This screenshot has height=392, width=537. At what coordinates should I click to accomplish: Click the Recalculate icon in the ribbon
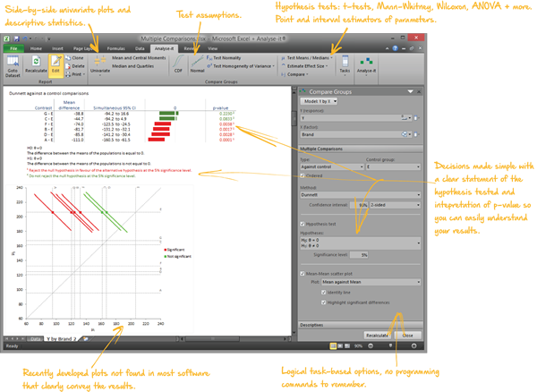36,64
